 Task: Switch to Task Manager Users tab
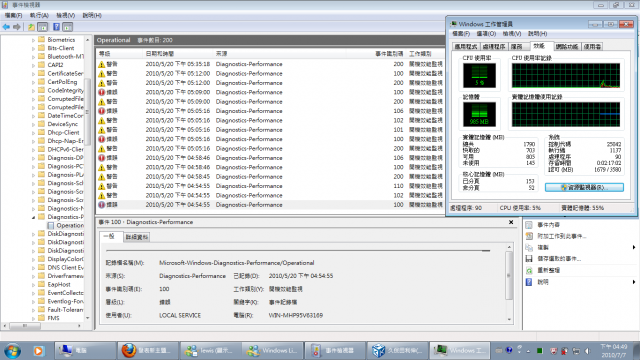(592, 47)
